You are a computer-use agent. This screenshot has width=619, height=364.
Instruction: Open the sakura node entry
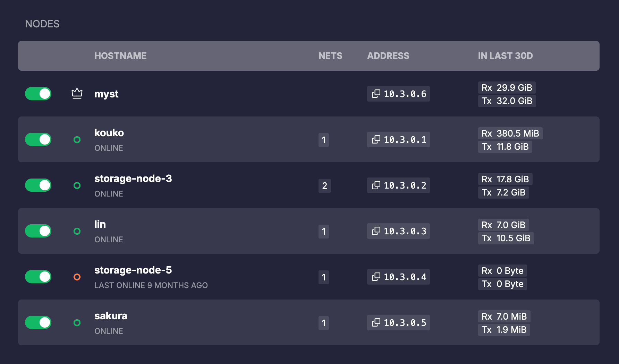coord(111,316)
